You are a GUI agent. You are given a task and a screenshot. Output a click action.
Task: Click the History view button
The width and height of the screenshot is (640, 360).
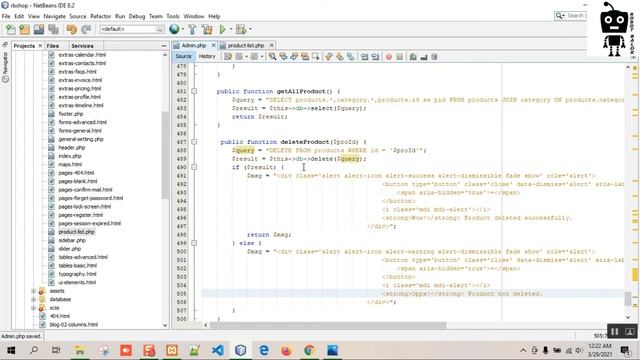point(207,56)
